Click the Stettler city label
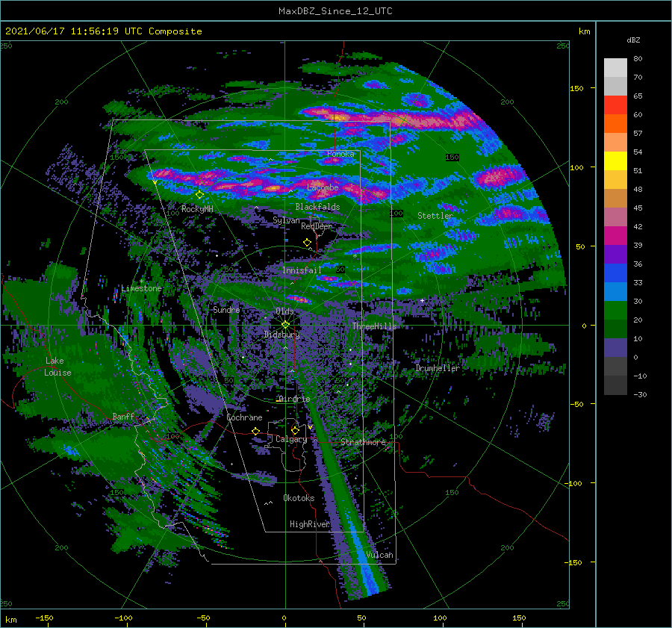This screenshot has height=628, width=672. point(435,216)
